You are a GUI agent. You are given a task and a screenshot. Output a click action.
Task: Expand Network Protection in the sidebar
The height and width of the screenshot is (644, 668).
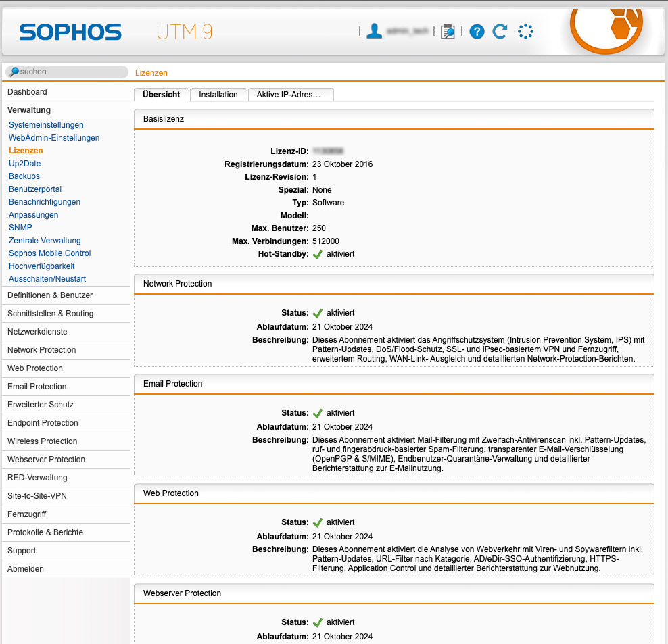(66, 350)
